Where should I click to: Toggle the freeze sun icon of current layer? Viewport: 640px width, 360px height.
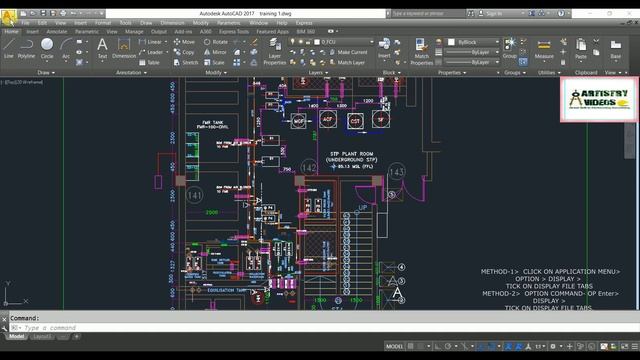[x=300, y=42]
